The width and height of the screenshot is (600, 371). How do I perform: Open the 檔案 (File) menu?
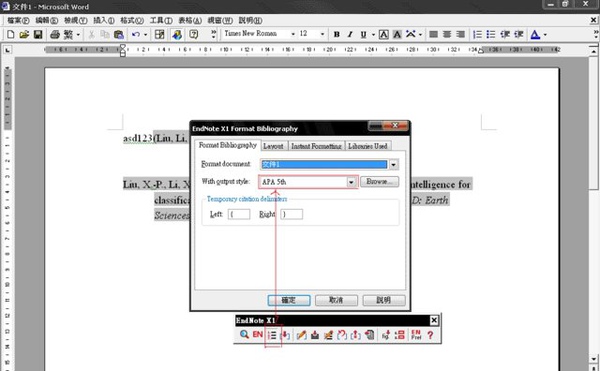coord(18,20)
